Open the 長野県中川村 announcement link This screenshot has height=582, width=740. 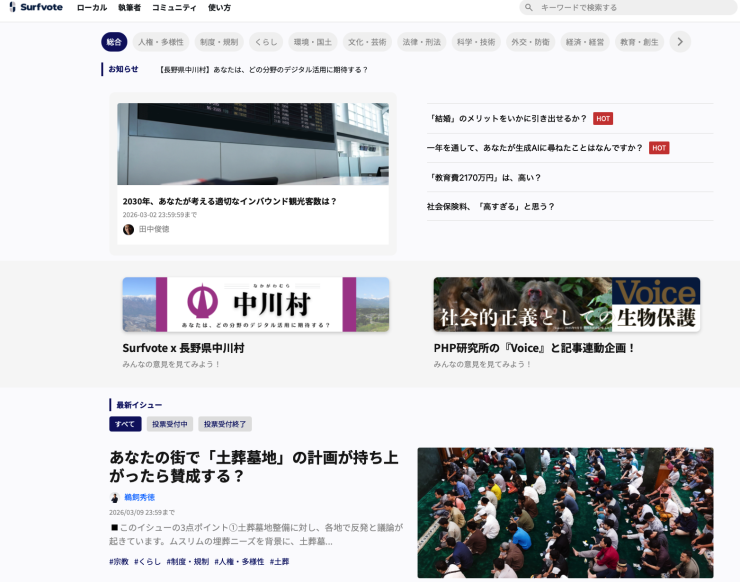263,70
